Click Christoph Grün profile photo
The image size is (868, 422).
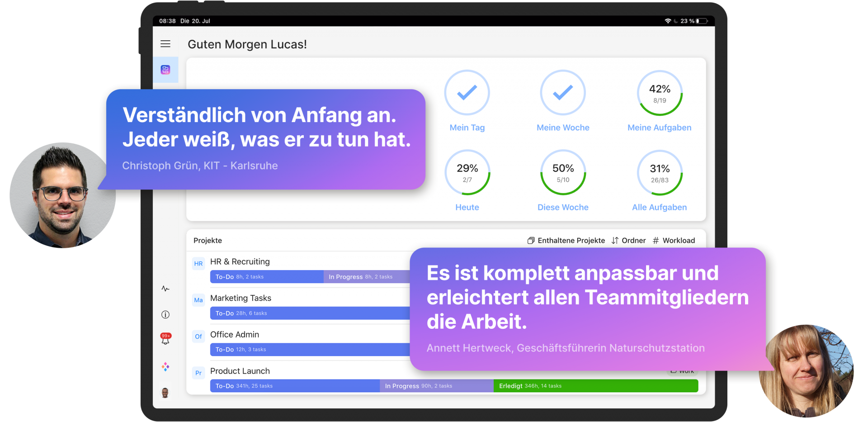(63, 195)
